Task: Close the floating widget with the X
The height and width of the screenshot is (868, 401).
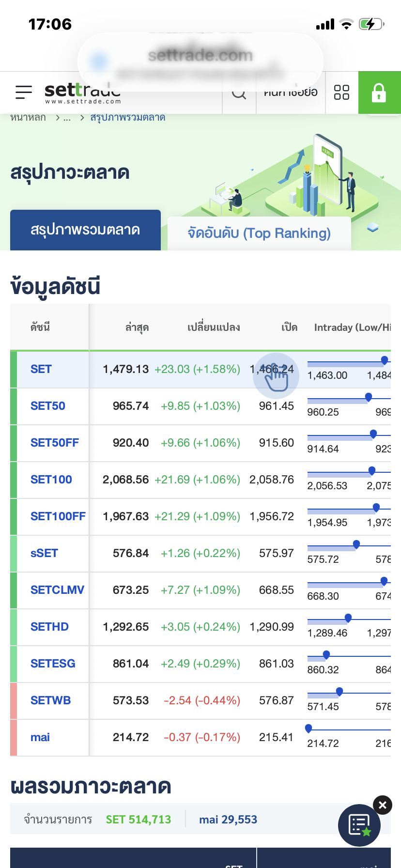Action: (x=383, y=805)
